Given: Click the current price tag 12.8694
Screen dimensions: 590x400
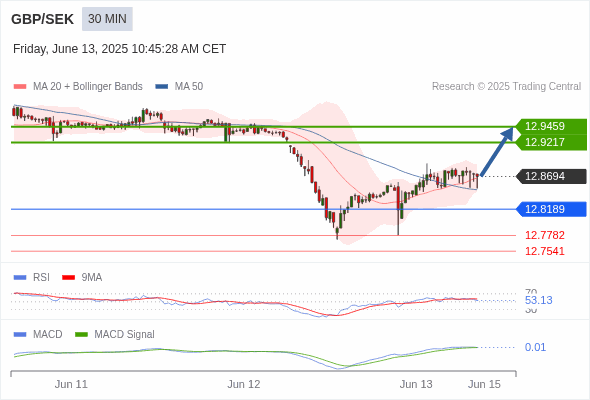Looking at the screenshot, I should 551,176.
